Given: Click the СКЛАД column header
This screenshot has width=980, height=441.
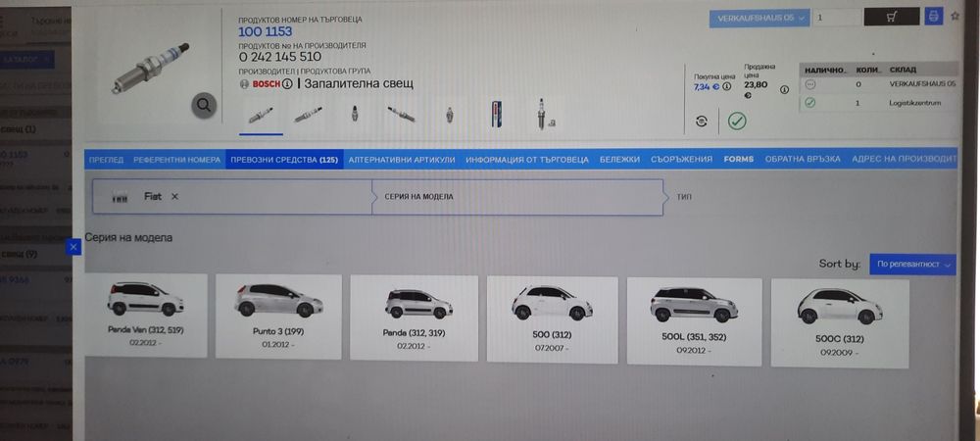Looking at the screenshot, I should (x=904, y=70).
